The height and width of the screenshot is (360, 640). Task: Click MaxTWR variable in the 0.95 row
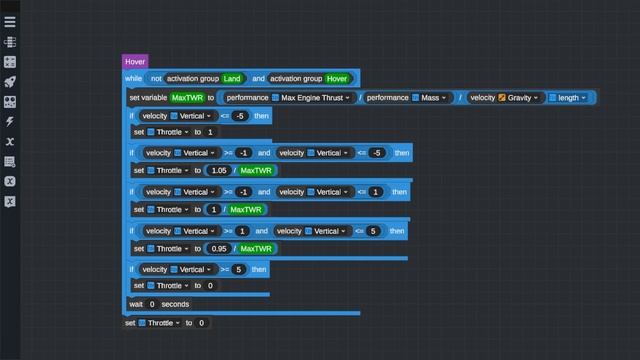click(x=256, y=249)
